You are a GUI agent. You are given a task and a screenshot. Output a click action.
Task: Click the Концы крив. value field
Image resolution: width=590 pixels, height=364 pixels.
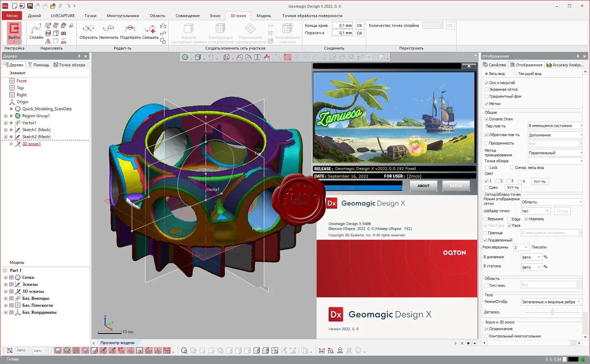click(x=342, y=25)
